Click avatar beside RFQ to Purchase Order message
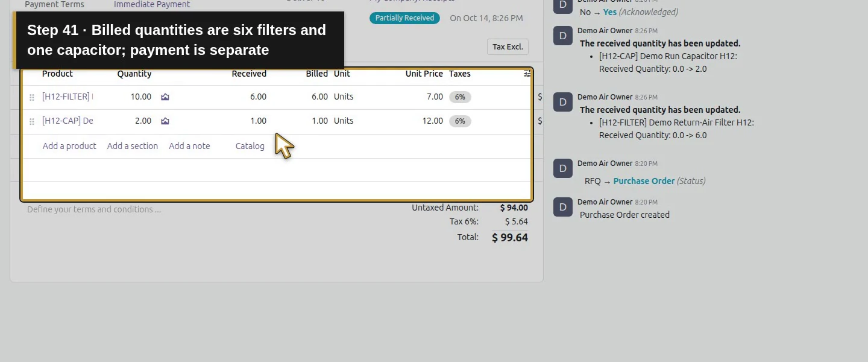 pos(563,168)
